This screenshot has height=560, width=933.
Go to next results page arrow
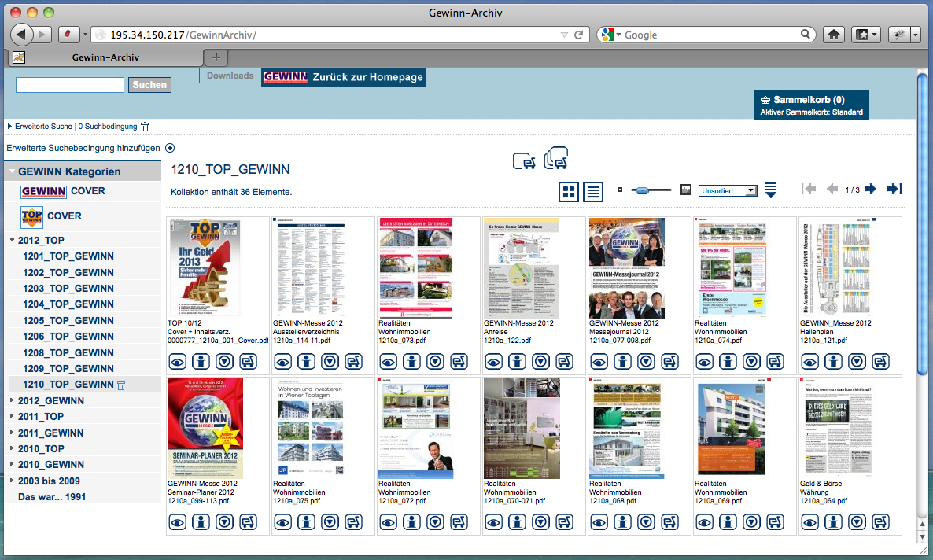871,190
